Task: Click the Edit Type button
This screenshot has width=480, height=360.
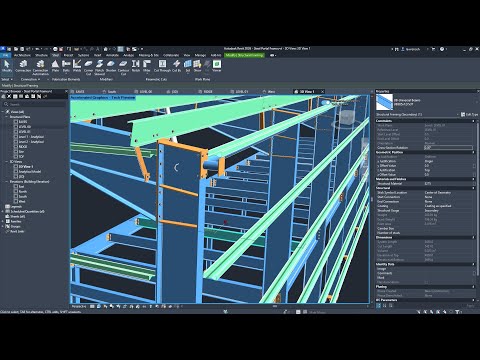Action: (x=469, y=114)
